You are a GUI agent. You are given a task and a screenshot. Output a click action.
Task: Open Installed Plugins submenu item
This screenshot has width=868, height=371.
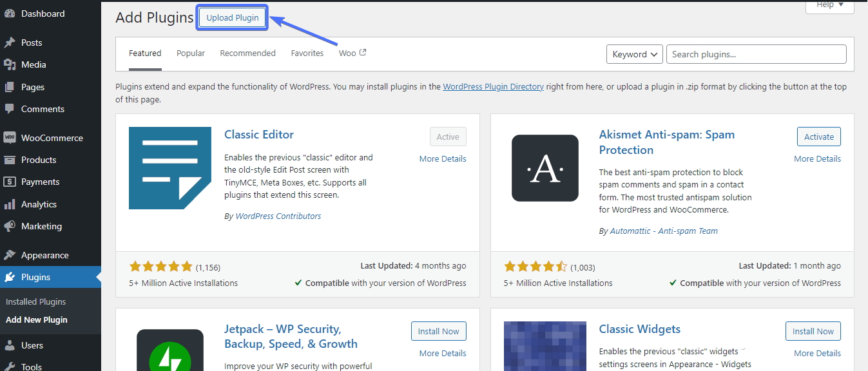pyautogui.click(x=36, y=301)
